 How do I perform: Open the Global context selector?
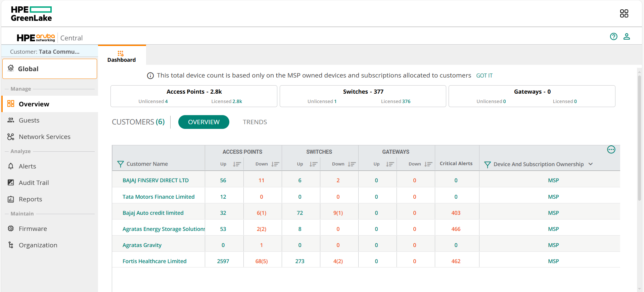(50, 69)
